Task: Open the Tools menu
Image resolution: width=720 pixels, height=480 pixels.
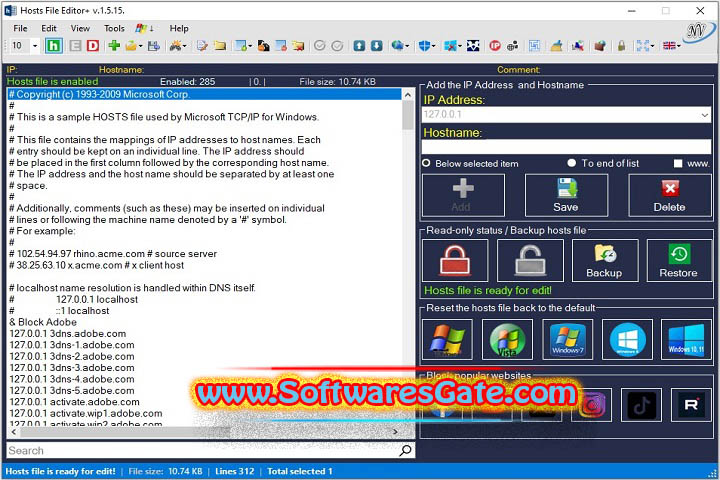Action: [114, 28]
